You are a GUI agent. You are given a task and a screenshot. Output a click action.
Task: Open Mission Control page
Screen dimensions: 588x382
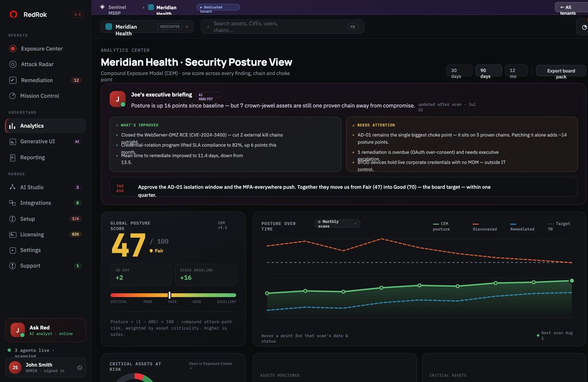(45, 96)
